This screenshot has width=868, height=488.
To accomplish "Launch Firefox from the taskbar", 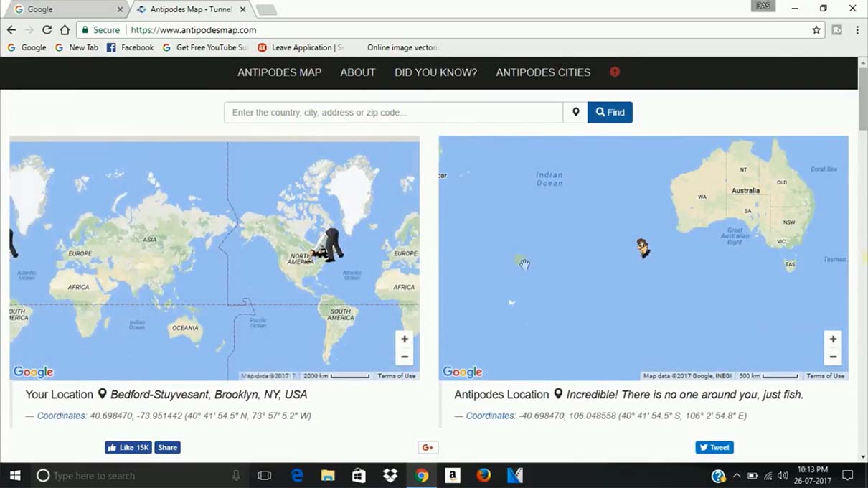I will click(483, 475).
